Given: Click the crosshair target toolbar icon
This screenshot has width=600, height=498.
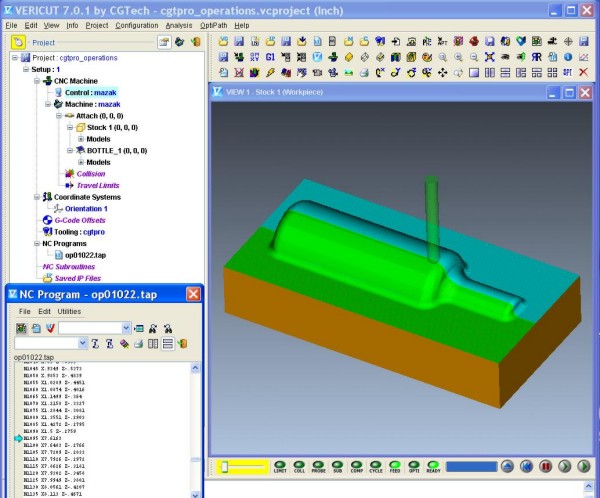Looking at the screenshot, I should [x=568, y=41].
